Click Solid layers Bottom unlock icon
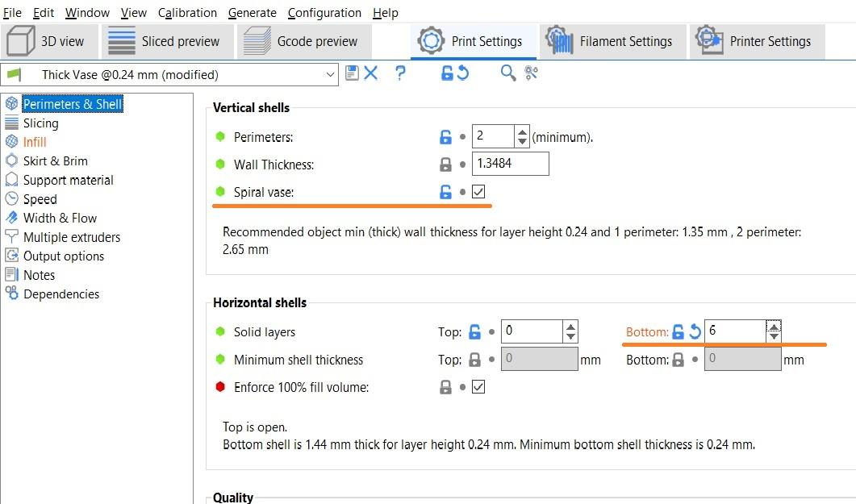Viewport: 856px width, 504px height. [x=678, y=331]
